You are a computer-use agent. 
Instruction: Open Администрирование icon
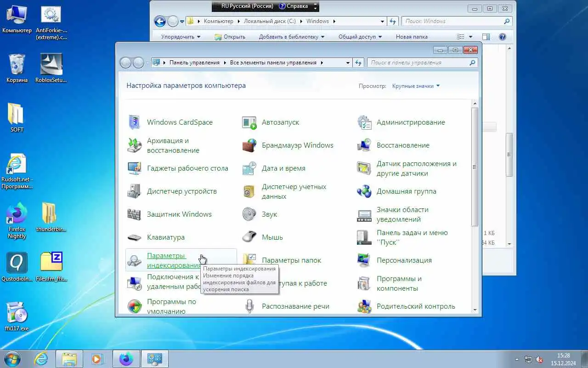364,122
